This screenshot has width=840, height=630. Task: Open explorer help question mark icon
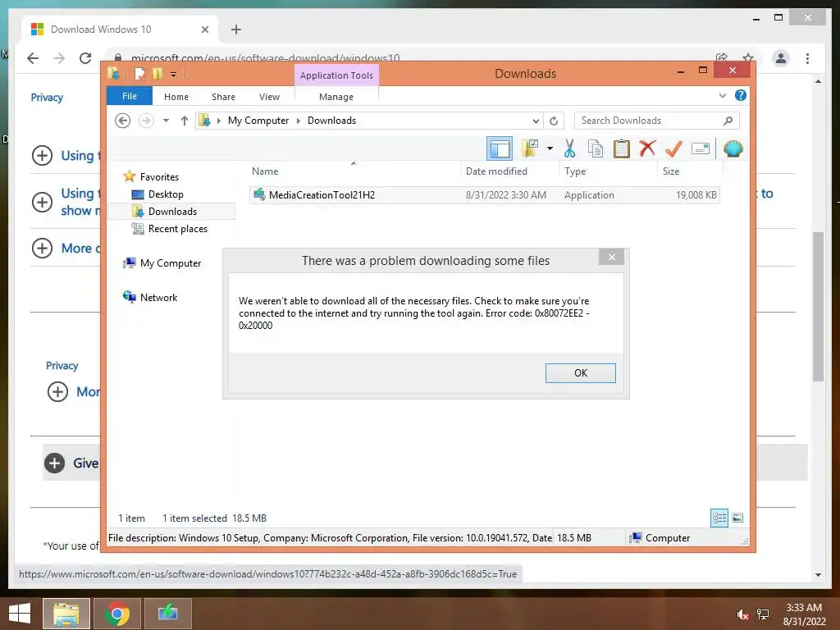coord(741,95)
